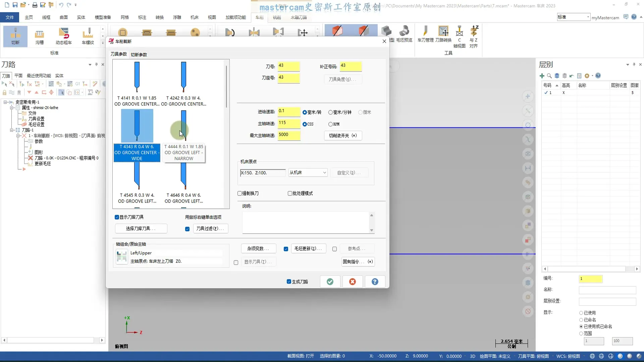Open the 铣削 ribbon tab
Screen dimensions: 644x362
point(277,17)
